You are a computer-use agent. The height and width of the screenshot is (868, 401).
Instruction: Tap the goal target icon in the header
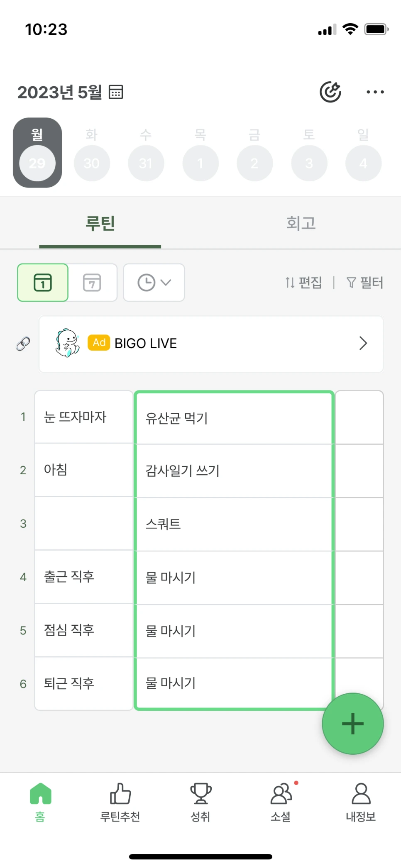click(x=330, y=92)
